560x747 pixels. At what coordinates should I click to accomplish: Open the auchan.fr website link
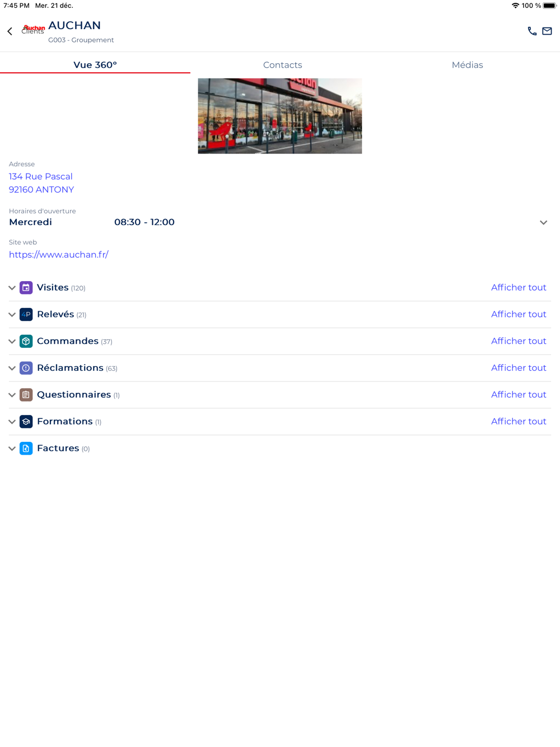pyautogui.click(x=59, y=255)
